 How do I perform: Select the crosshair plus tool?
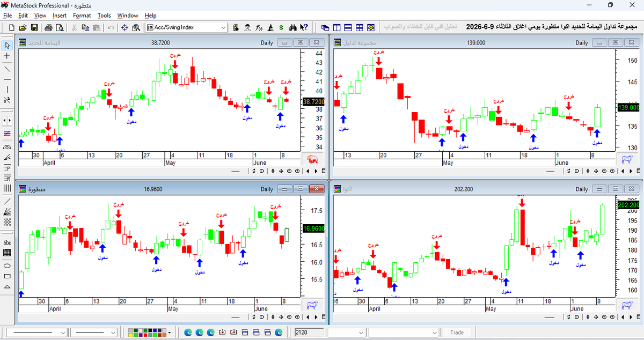(x=7, y=56)
